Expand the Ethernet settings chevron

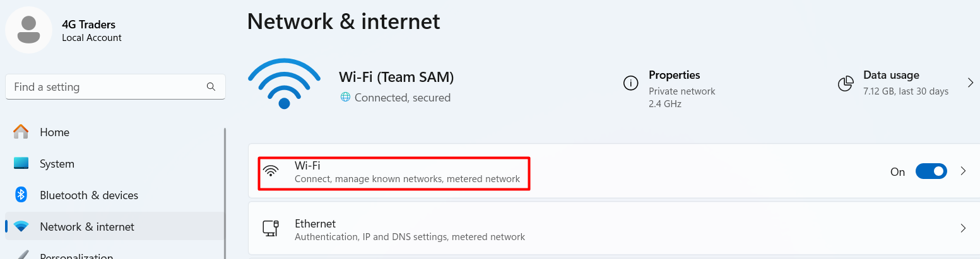963,228
